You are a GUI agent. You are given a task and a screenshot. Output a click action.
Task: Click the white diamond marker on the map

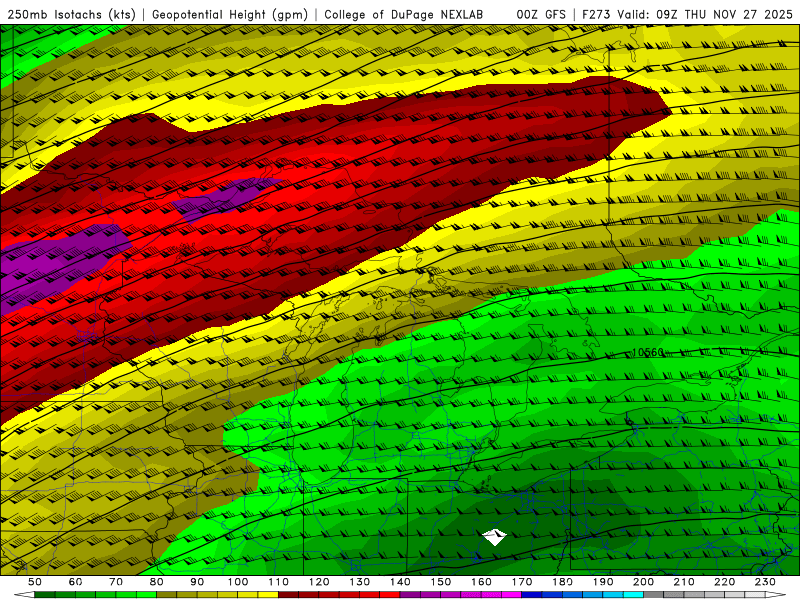tap(494, 537)
